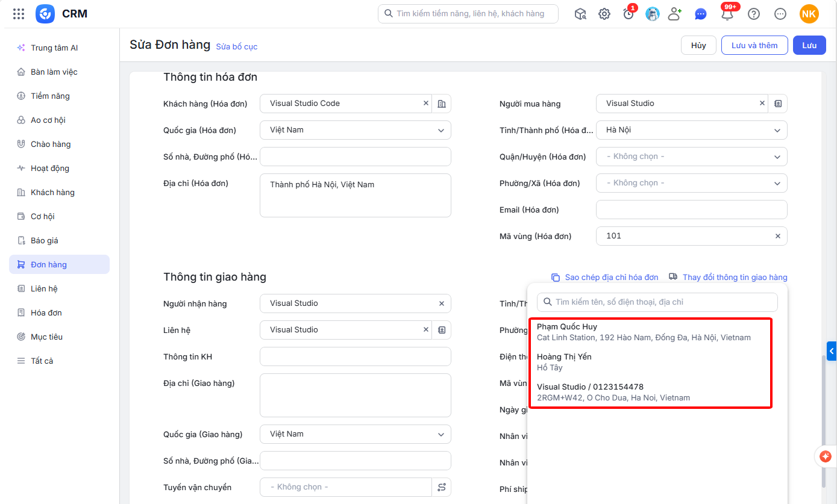Open Hoạt động in sidebar
The height and width of the screenshot is (504, 837).
(x=59, y=168)
